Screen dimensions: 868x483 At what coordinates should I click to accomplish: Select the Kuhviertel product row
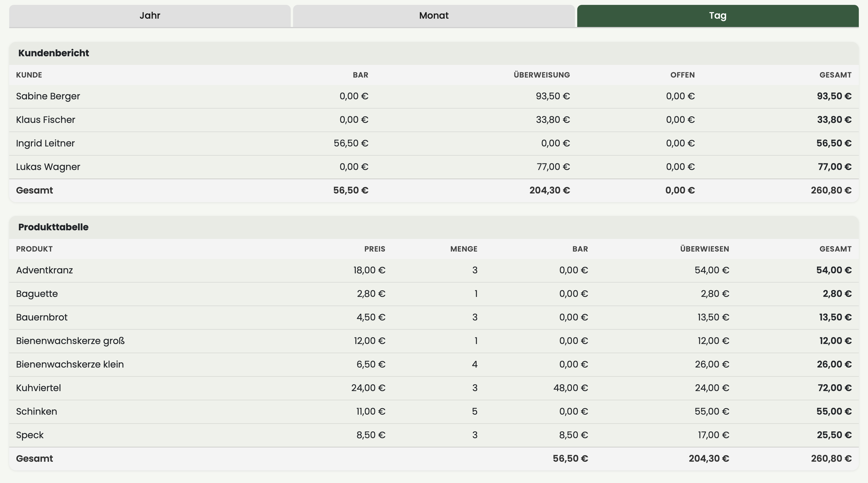(x=434, y=388)
